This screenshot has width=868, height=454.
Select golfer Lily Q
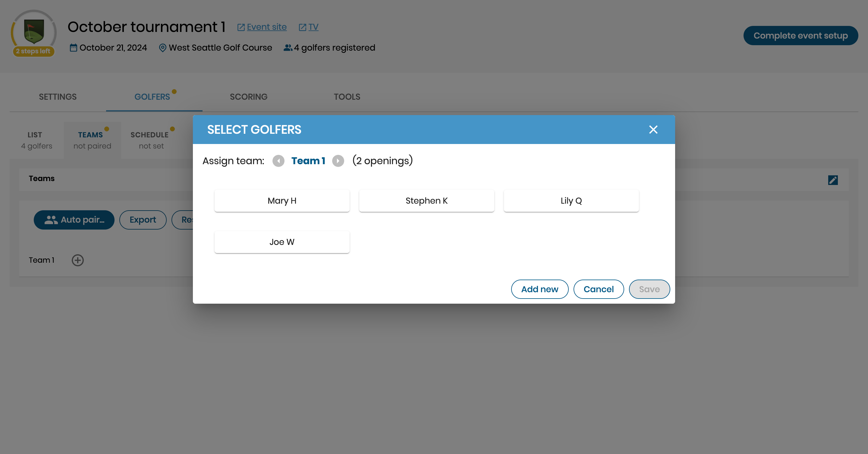pyautogui.click(x=571, y=201)
